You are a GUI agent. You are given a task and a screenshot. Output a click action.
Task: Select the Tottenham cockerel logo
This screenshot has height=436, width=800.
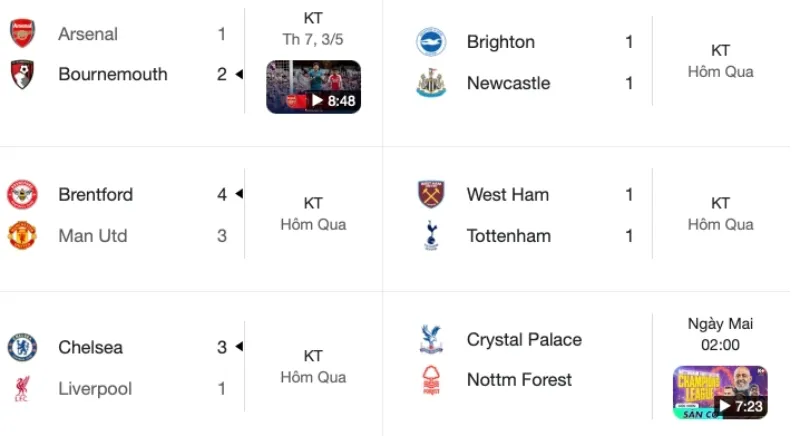(x=431, y=236)
